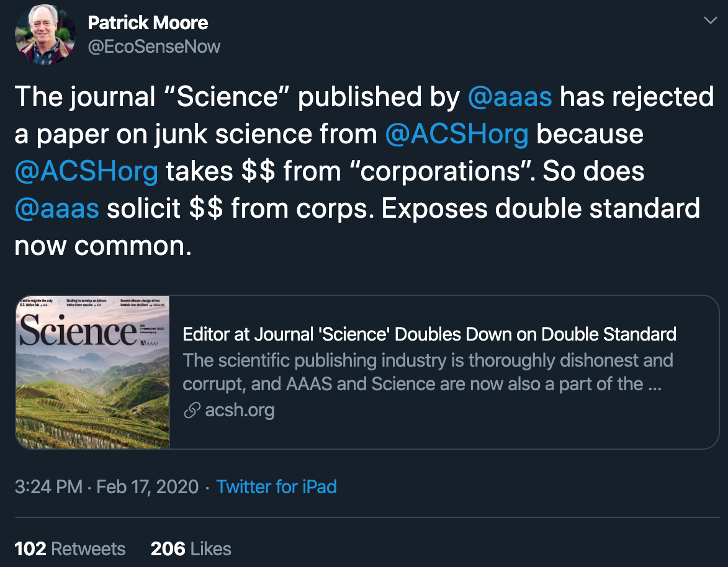
Task: Click the 3:24 PM tweet time
Action: (x=48, y=486)
